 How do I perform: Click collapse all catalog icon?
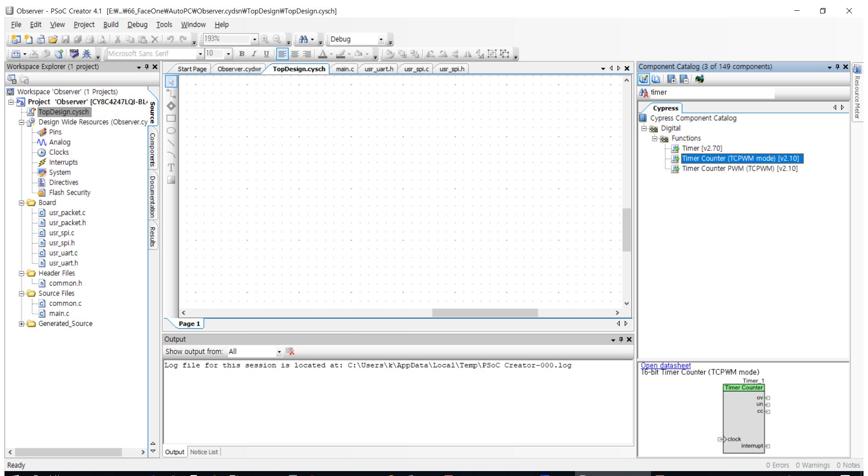pyautogui.click(x=684, y=79)
